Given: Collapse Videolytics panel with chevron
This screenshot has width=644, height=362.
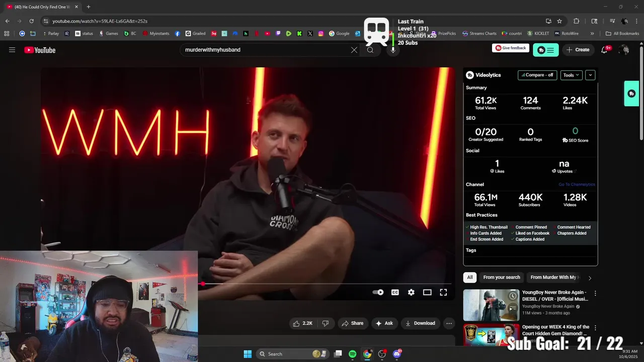Looking at the screenshot, I should tap(590, 75).
